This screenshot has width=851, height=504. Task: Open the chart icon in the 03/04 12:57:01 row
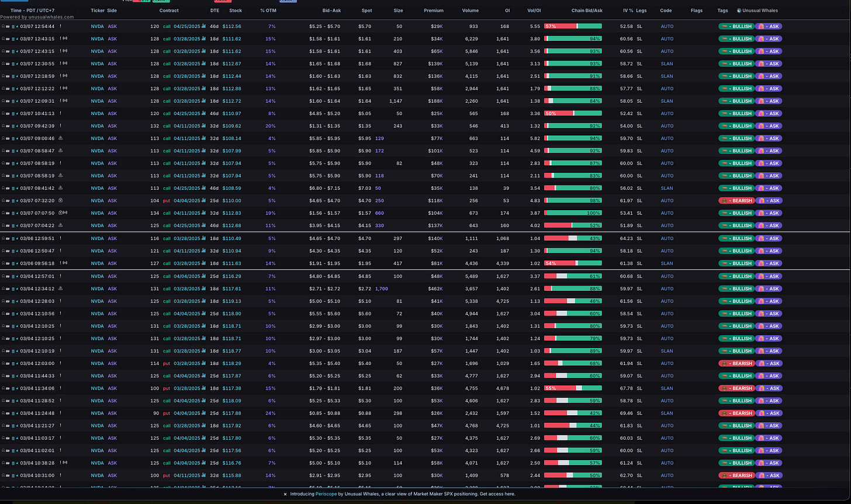pos(203,276)
